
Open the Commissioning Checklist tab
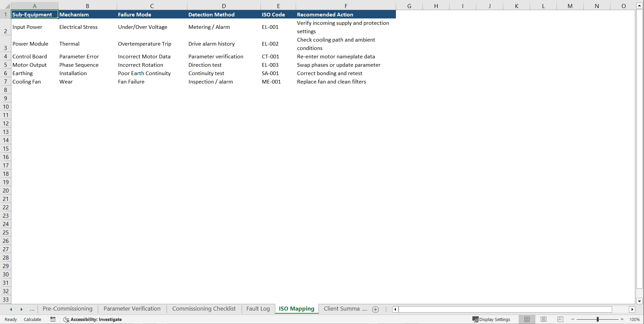204,309
